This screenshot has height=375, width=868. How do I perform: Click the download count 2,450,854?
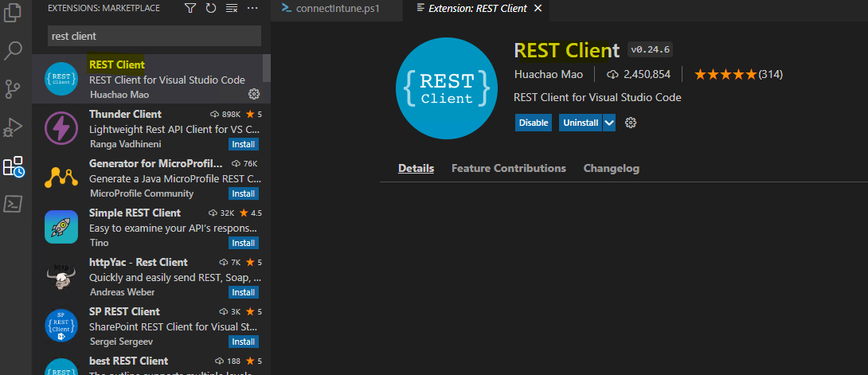639,74
